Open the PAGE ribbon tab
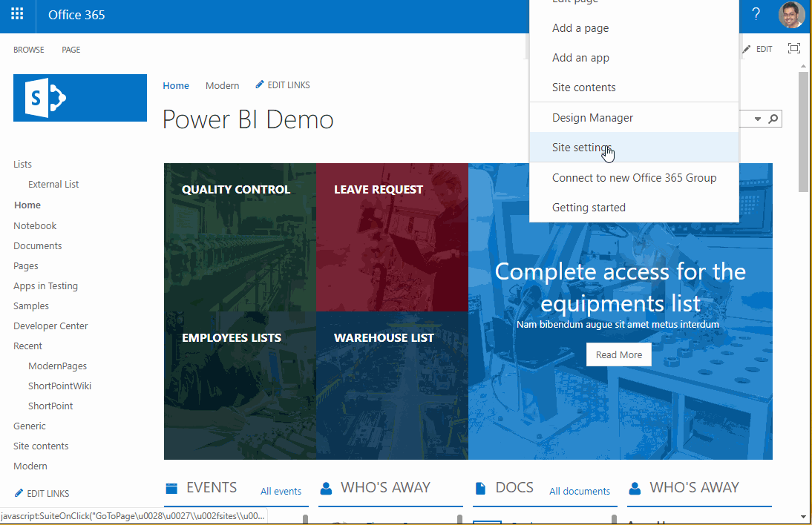 (x=71, y=50)
